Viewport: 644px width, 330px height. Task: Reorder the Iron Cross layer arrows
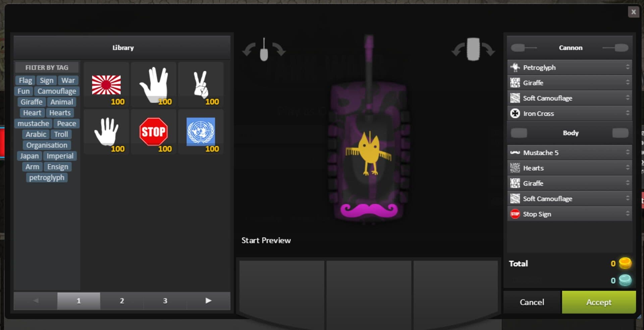627,113
